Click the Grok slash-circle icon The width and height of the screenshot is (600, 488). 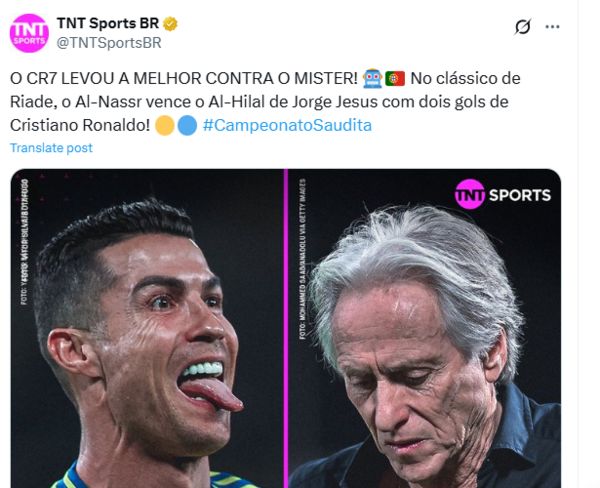pos(523,27)
